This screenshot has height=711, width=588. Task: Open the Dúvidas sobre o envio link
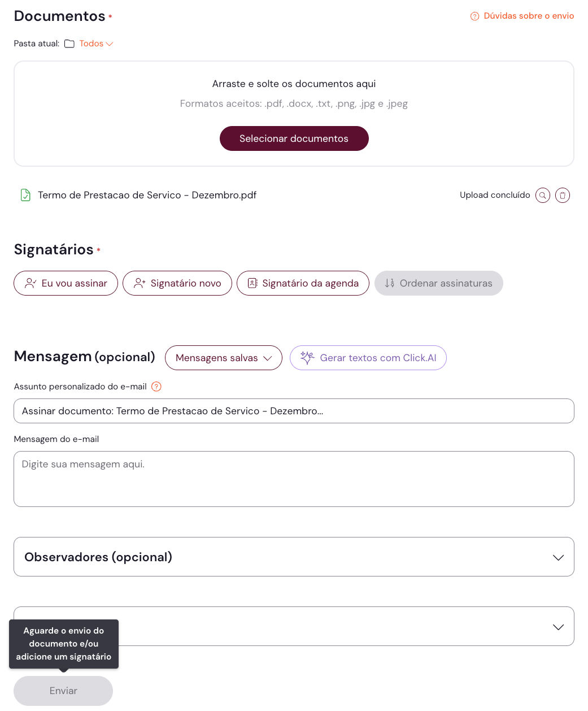coord(529,16)
